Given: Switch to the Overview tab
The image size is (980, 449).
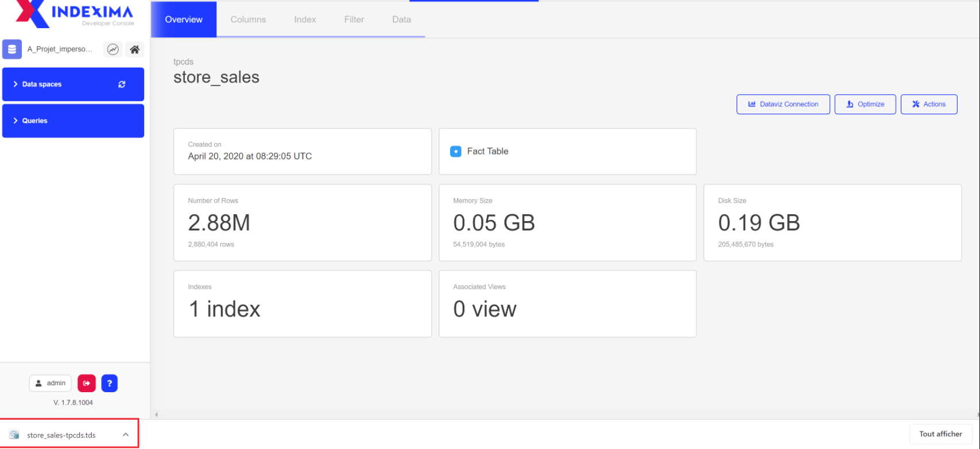Looking at the screenshot, I should tap(184, 20).
